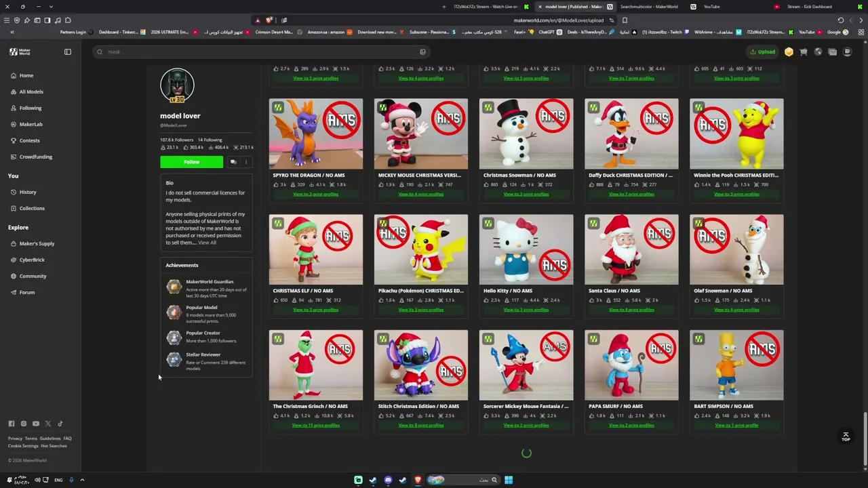Open the YouTube social icon in footer
This screenshot has height=488, width=868.
[x=36, y=424]
